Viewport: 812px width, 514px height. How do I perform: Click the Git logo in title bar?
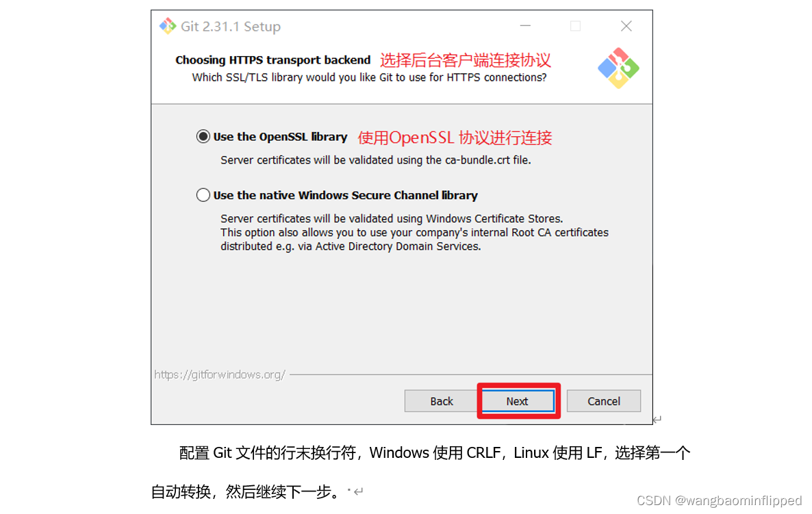point(167,26)
